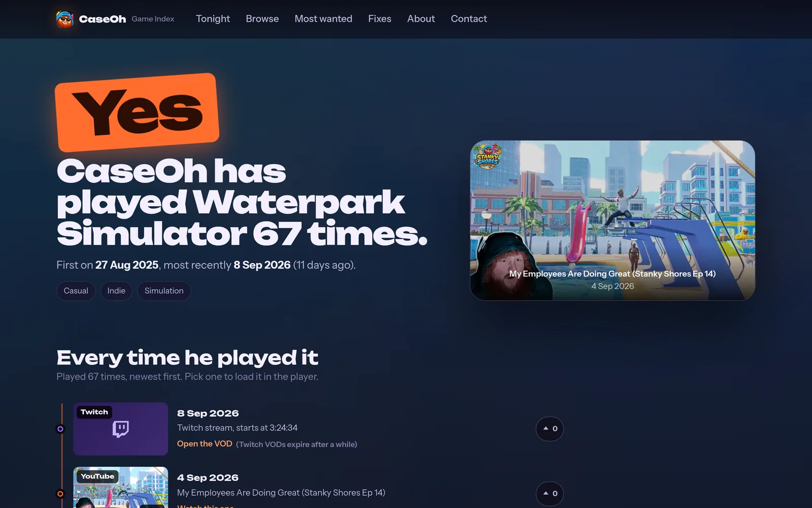This screenshot has height=508, width=812.
Task: Click the 'Game Index' label in header
Action: [153, 19]
